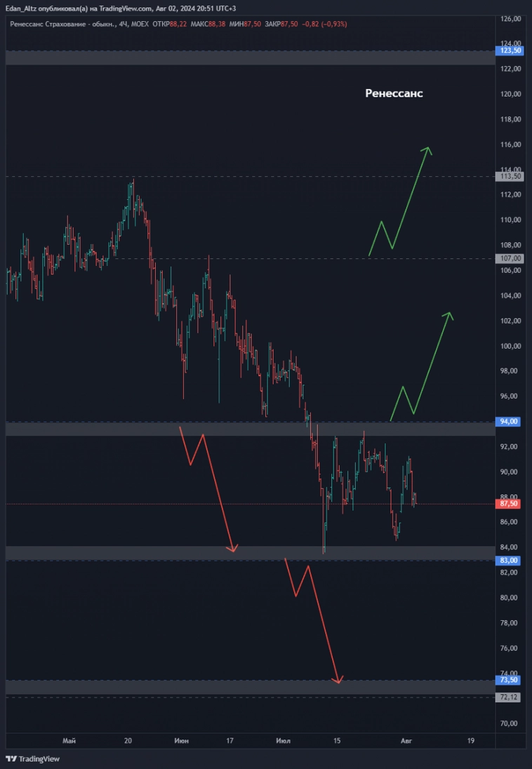Image resolution: width=532 pixels, height=769 pixels.
Task: Click the 'МИН 87,50' low value
Action: coord(245,24)
